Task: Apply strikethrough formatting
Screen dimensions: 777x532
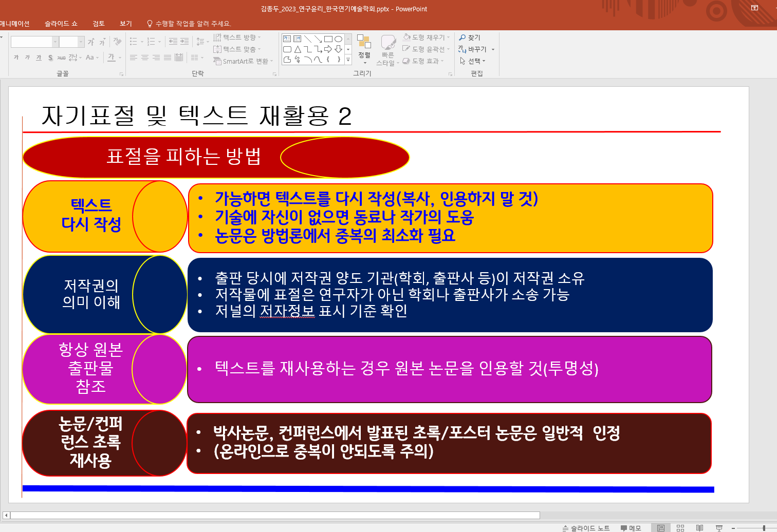Action: pyautogui.click(x=61, y=58)
